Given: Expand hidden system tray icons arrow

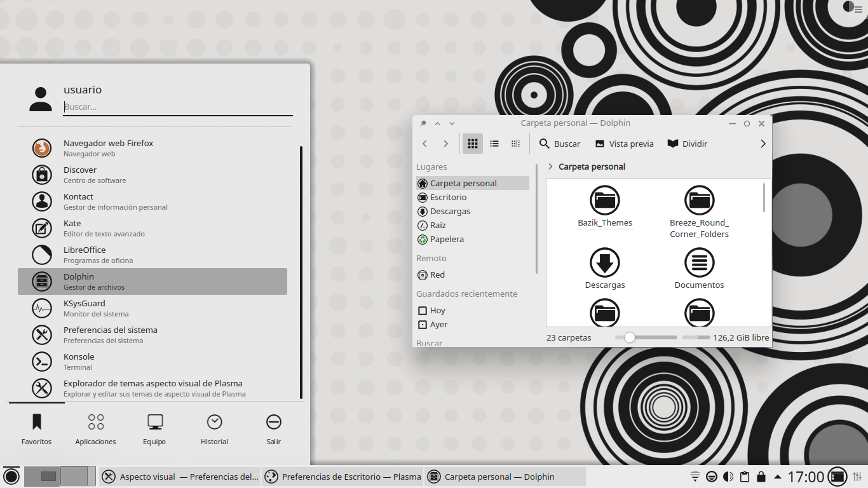Looking at the screenshot, I should (778, 477).
